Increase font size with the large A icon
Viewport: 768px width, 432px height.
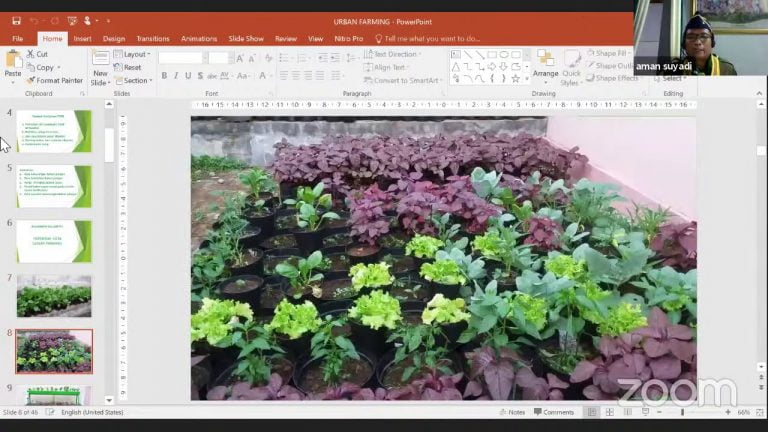240,58
